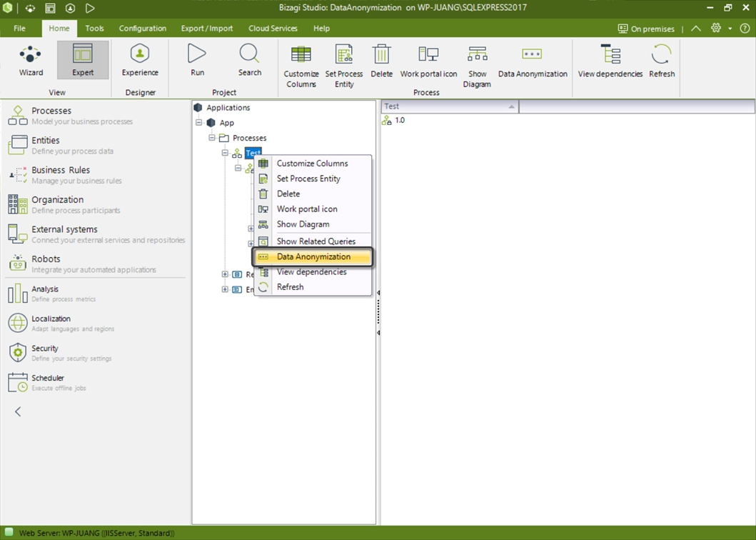Viewport: 756px width, 540px height.
Task: Click View dependencies in the ribbon
Action: tap(610, 61)
